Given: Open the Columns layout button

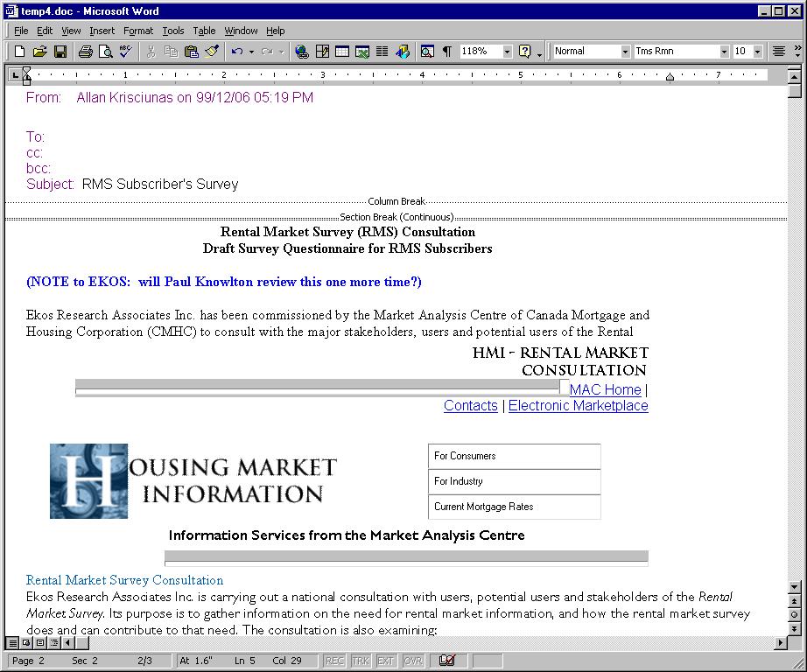Looking at the screenshot, I should click(382, 52).
